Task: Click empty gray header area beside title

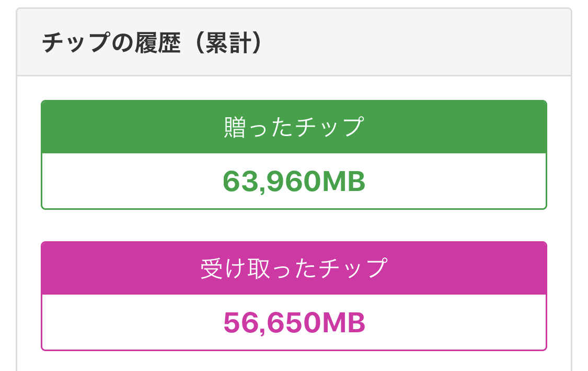Action: [418, 43]
